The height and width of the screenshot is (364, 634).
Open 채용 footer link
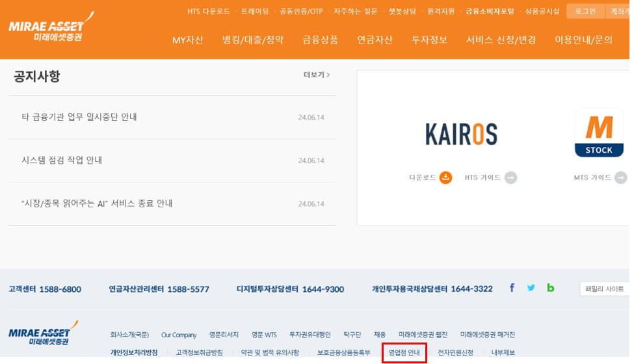(x=380, y=335)
